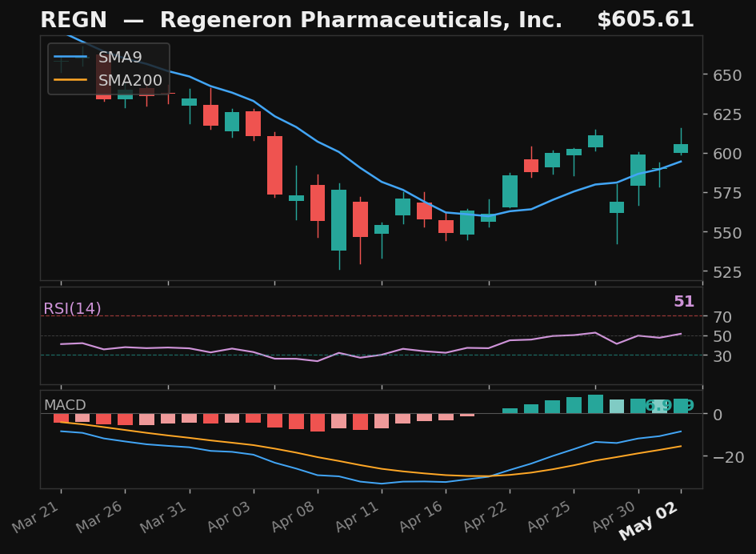Click the 550 price axis label
Viewport: 756px width, 554px height.
(727, 233)
